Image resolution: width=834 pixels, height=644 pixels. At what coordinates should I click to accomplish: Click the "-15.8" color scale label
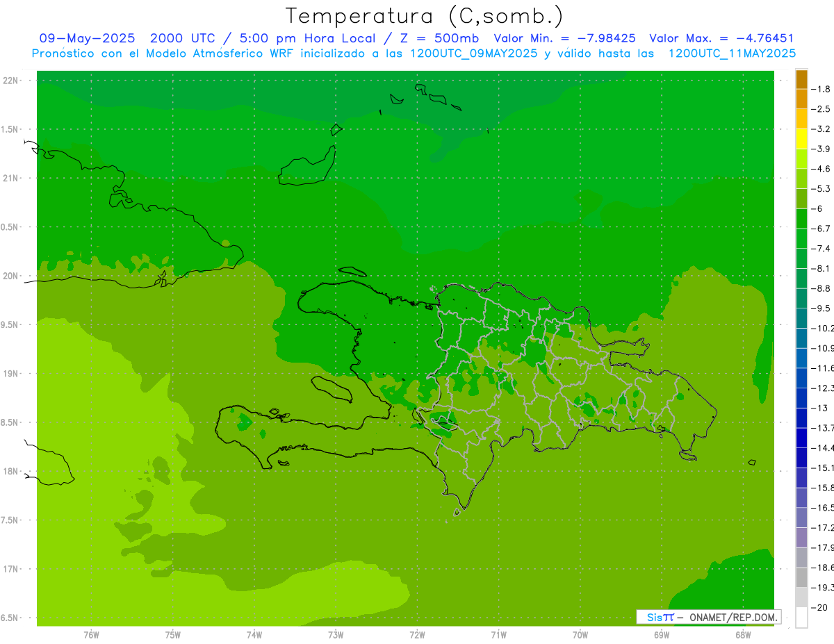[x=821, y=488]
